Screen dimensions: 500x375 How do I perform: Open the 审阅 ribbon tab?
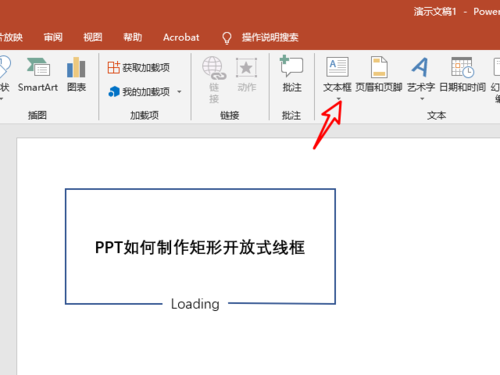coord(53,37)
